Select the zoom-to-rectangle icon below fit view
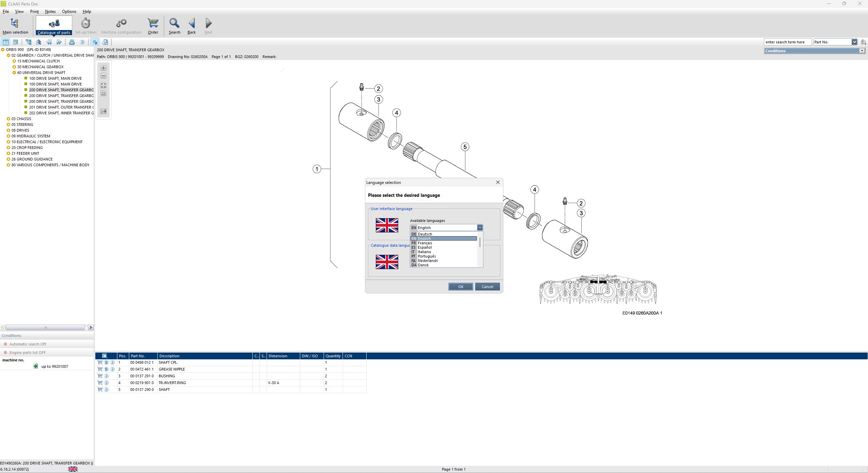Image resolution: width=868 pixels, height=473 pixels. click(x=103, y=93)
